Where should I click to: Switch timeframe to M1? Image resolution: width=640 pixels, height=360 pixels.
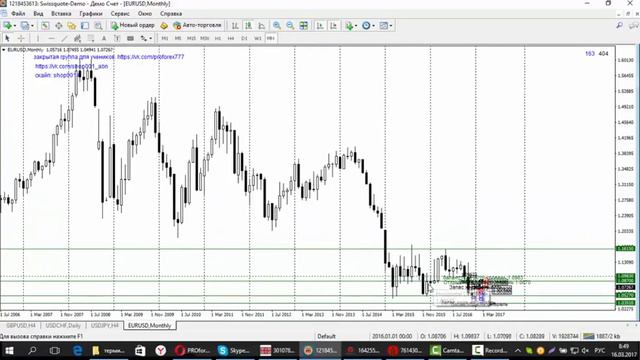pyautogui.click(x=164, y=38)
